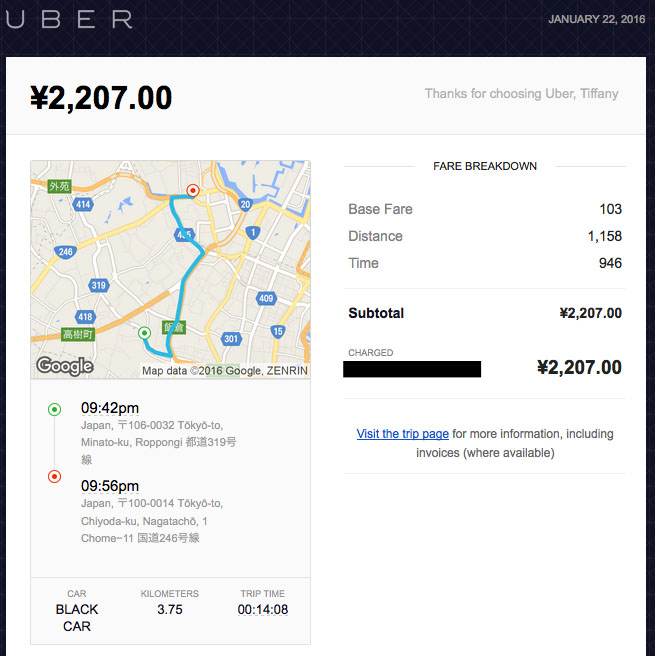The height and width of the screenshot is (656, 655).
Task: Click the trip time 00:14:08 value
Action: (263, 610)
